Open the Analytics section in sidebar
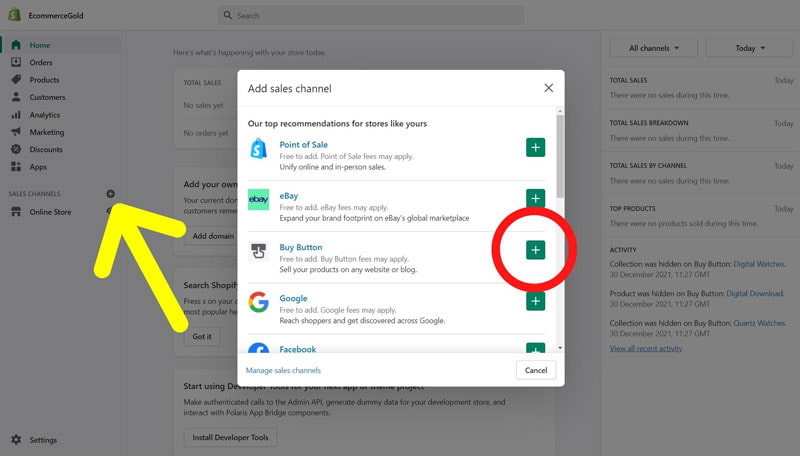This screenshot has width=800, height=456. [45, 115]
